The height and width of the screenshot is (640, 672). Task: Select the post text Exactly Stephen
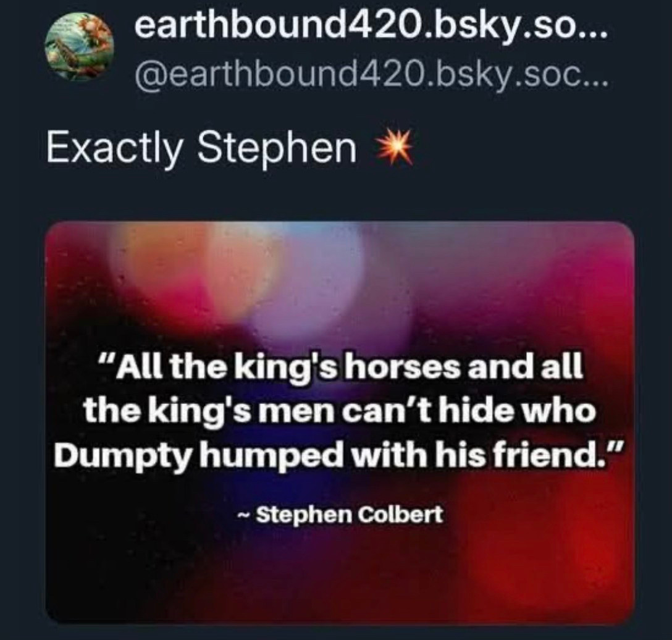pos(201,148)
